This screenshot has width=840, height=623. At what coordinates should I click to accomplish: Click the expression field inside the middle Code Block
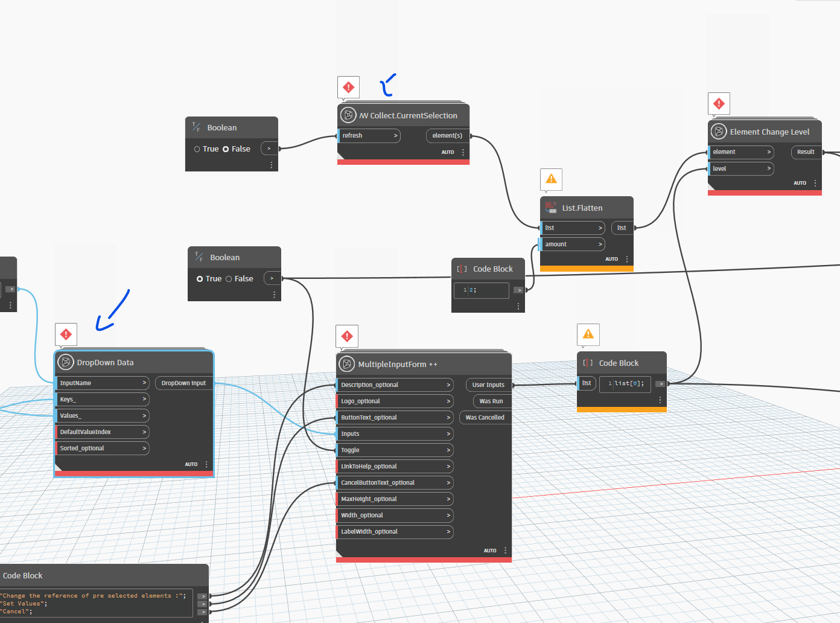[481, 290]
